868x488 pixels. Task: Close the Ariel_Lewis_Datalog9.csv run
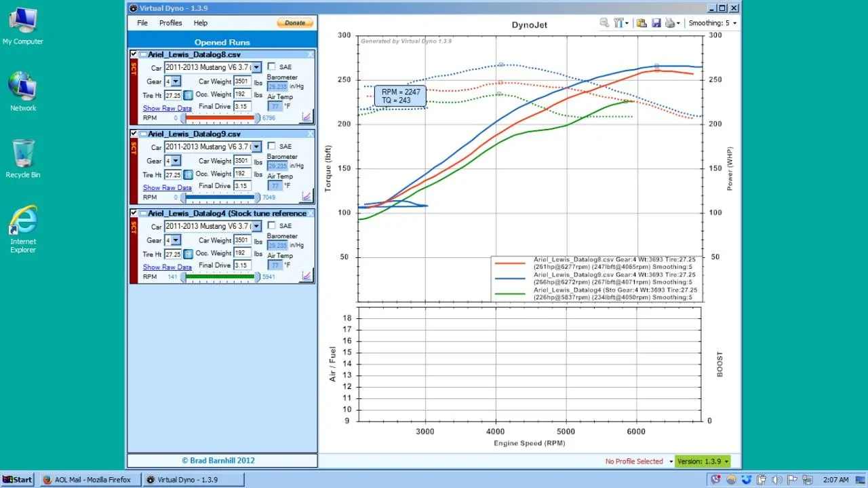point(311,134)
